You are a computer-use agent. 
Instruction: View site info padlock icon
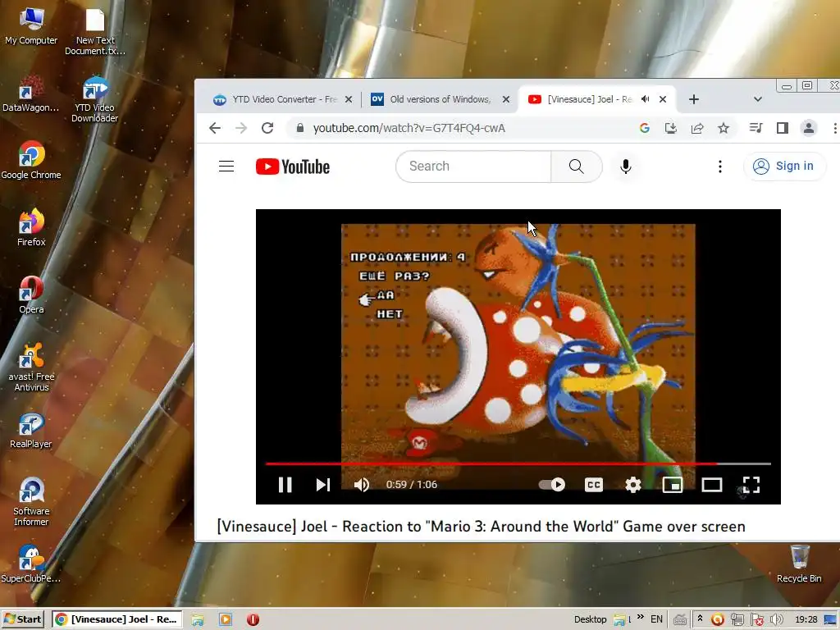pyautogui.click(x=300, y=128)
